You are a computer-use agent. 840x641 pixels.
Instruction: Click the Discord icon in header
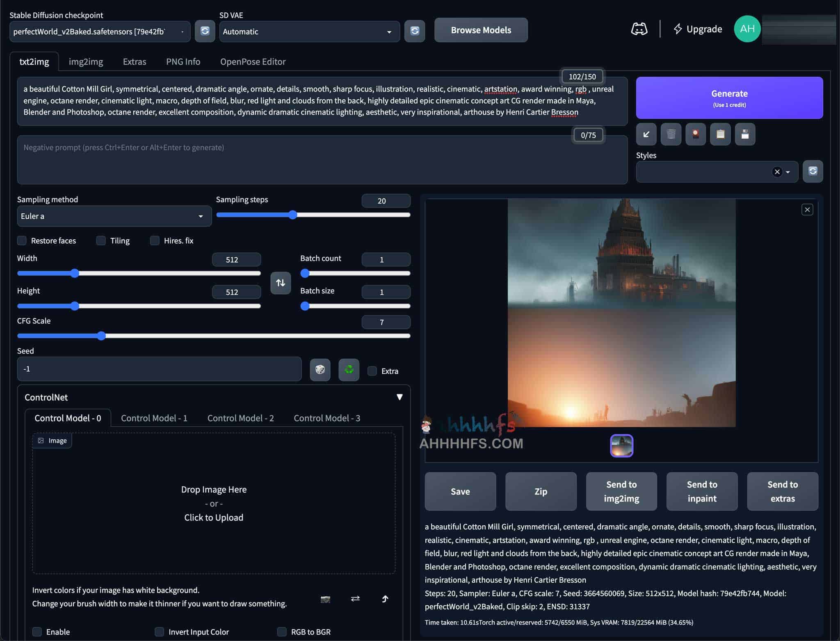click(x=639, y=29)
